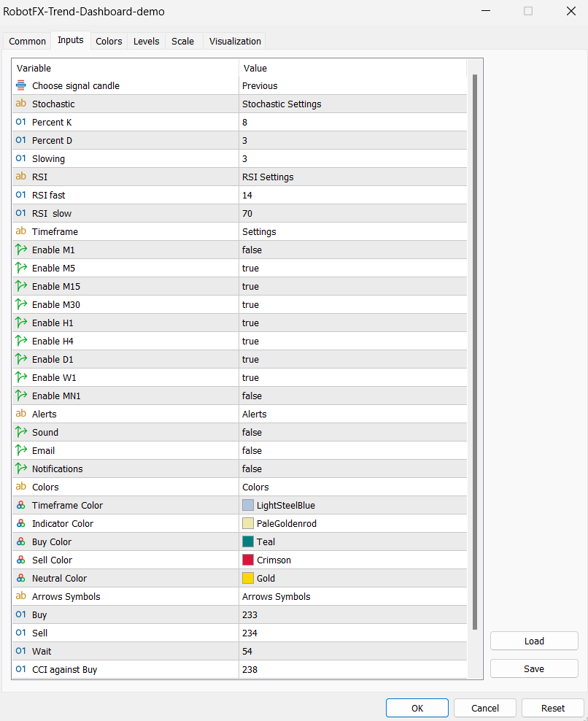Click the boolean arrow icon beside Enable M5

point(20,268)
